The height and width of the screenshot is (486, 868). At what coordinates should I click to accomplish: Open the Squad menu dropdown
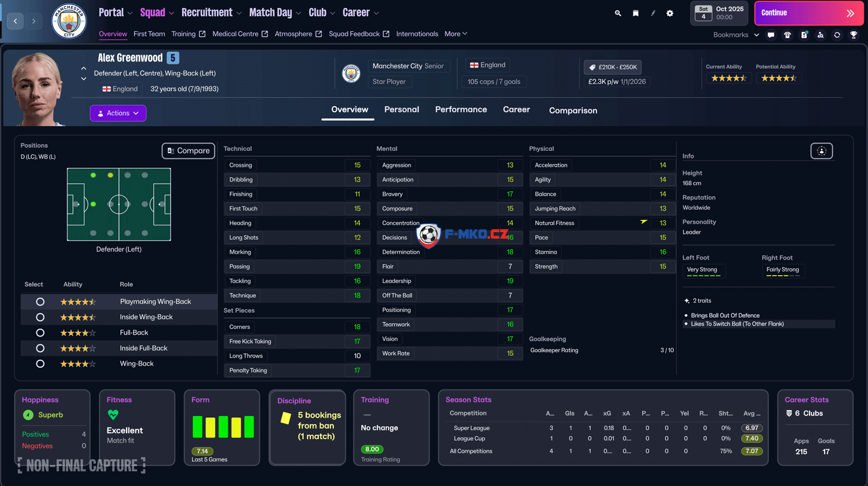(157, 13)
